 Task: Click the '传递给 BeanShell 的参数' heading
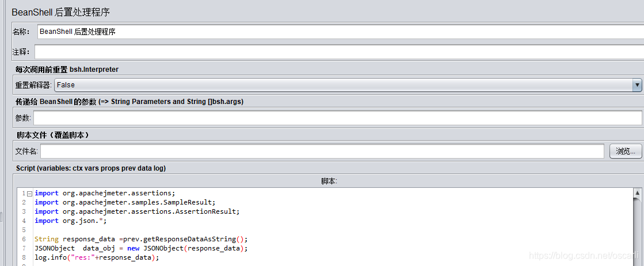[x=130, y=102]
